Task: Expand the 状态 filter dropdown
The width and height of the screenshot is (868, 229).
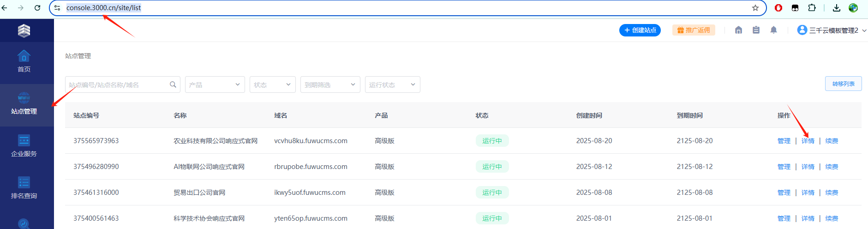Action: point(273,84)
